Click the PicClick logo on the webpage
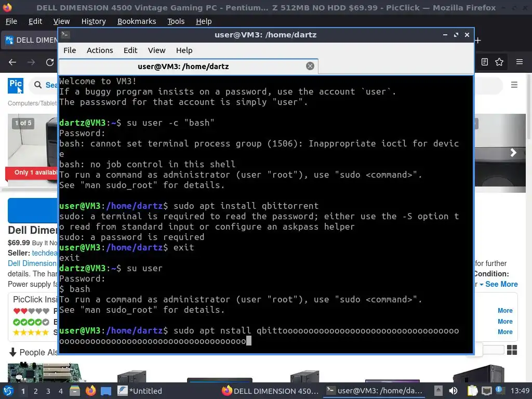This screenshot has height=399, width=532. tap(16, 85)
